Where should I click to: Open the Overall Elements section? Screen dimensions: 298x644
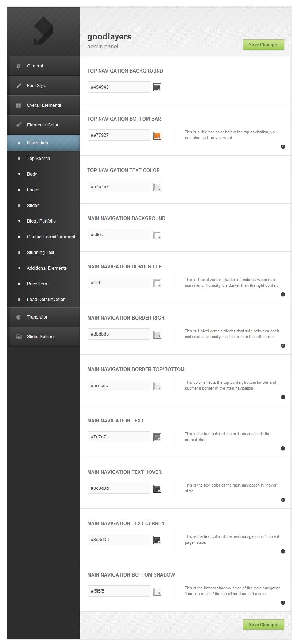point(43,105)
